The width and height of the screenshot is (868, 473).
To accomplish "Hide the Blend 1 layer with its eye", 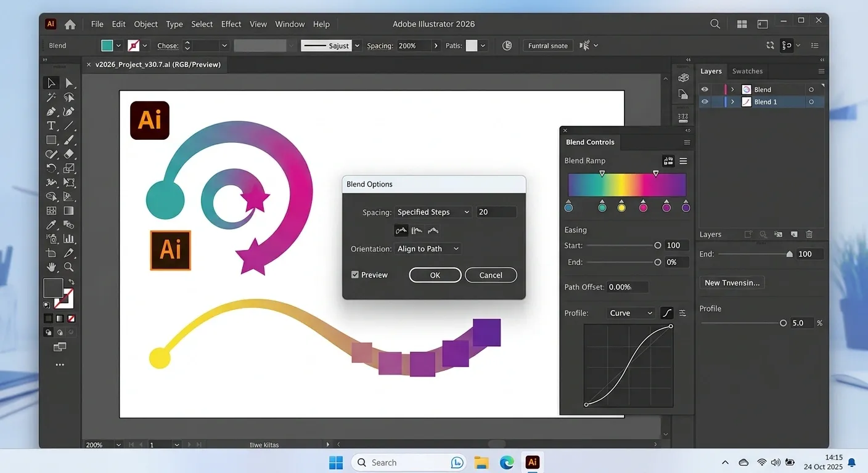I will tap(705, 102).
